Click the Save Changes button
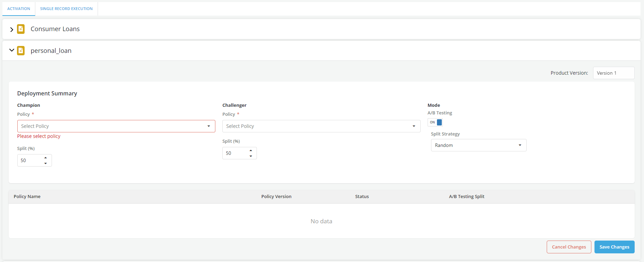Viewport: 644px width, 262px height. point(614,247)
